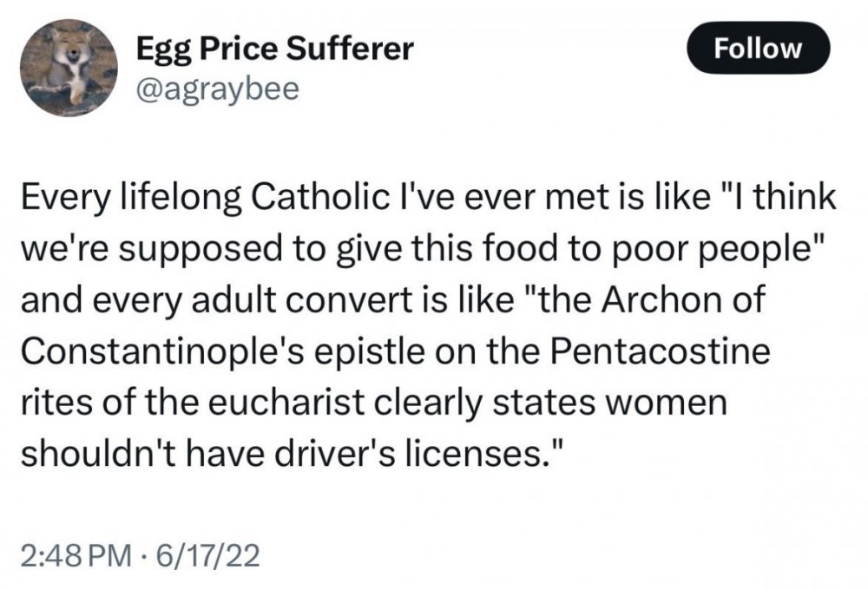Open the dog profile picture avatar
Screen dimensions: 868x590
point(69,68)
